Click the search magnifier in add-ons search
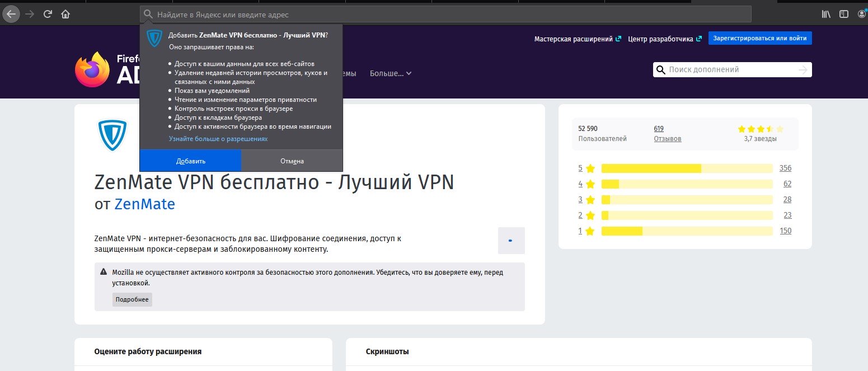The image size is (868, 371). (660, 70)
